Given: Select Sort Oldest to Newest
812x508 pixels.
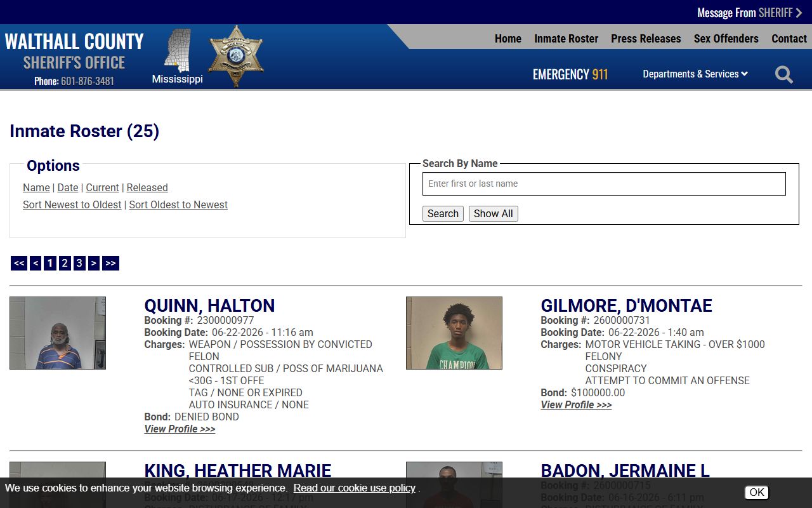Looking at the screenshot, I should (x=178, y=204).
